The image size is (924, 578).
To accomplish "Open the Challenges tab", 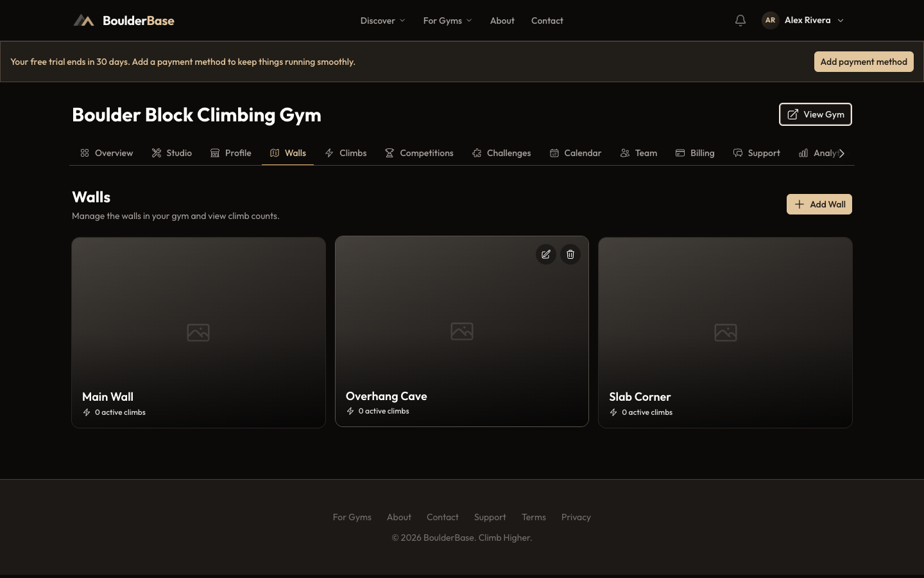I will click(x=502, y=153).
